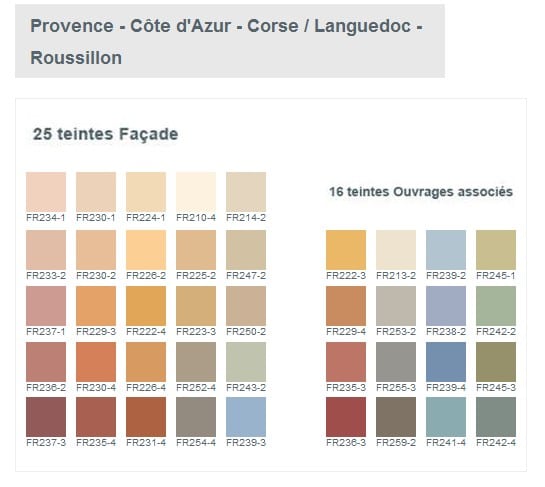Viewport: 545px width, 487px height.
Task: Choose the FR236-3 dark red swatch
Action: point(346,417)
